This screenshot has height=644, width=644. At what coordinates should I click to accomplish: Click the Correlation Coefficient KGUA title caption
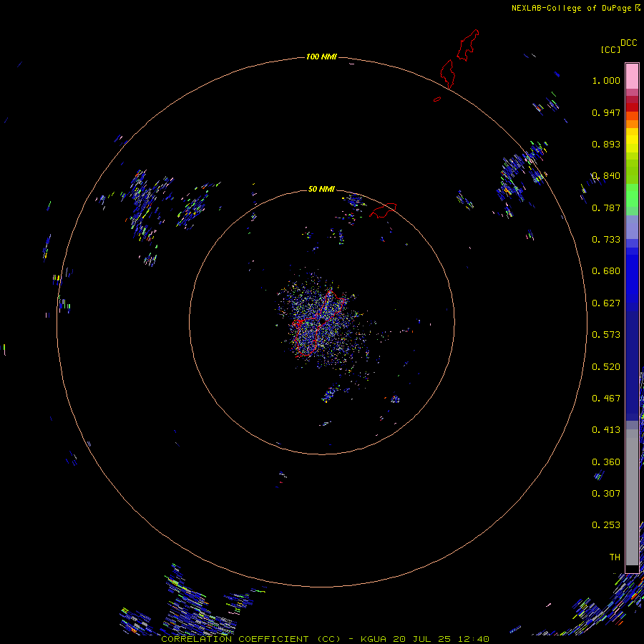325,639
